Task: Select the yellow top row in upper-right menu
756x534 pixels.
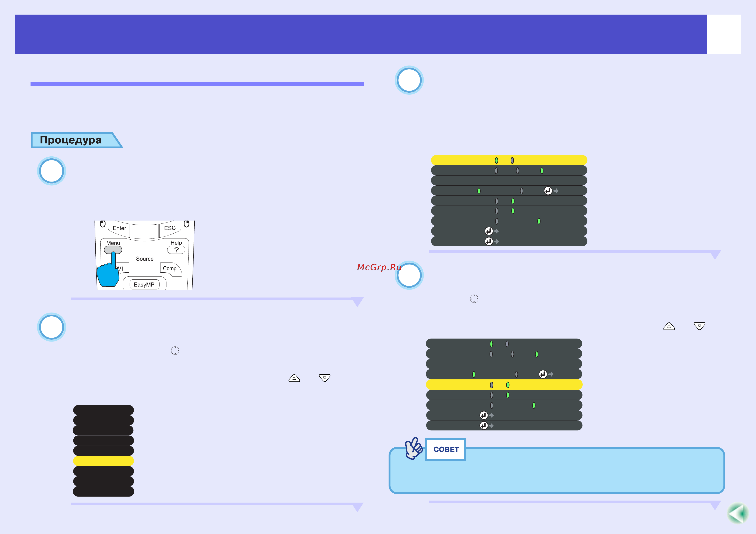Action: click(509, 160)
